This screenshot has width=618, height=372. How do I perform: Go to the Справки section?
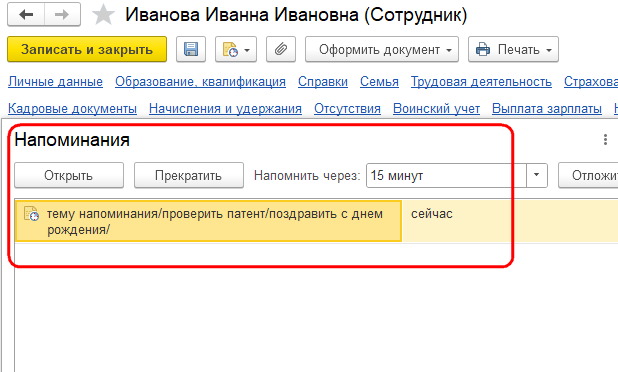pyautogui.click(x=323, y=82)
